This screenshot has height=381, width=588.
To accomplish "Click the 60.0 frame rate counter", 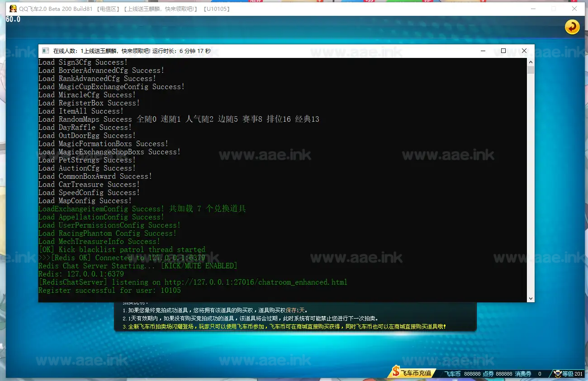I will point(13,19).
